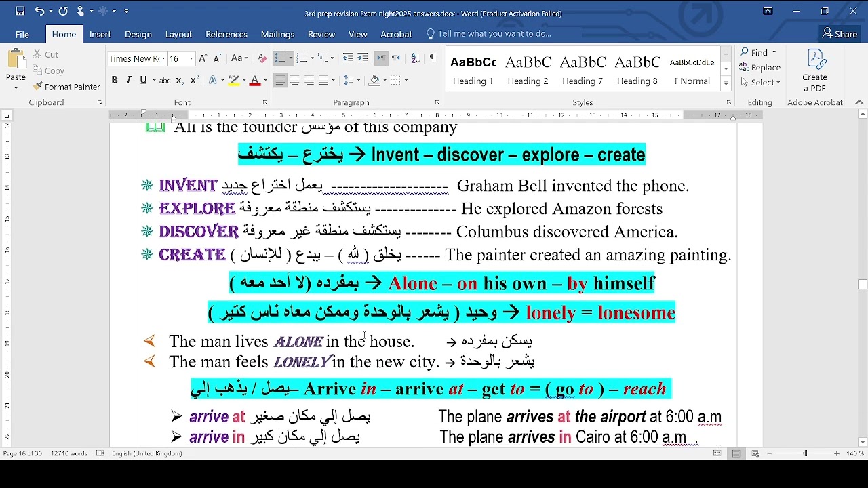Justify the paragraph text
The image size is (868, 488).
[x=324, y=80]
